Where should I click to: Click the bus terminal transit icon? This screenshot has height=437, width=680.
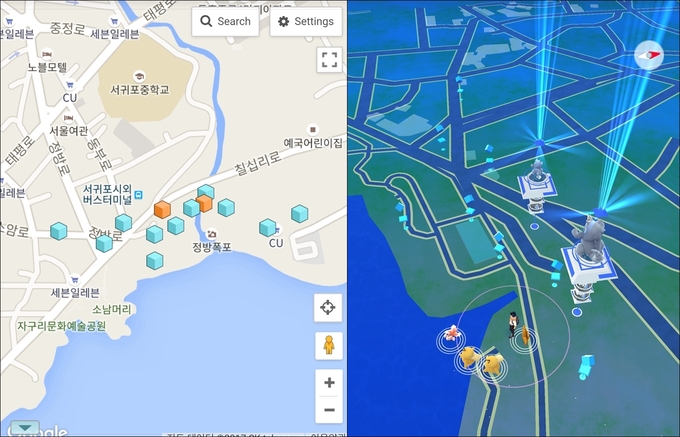138,195
